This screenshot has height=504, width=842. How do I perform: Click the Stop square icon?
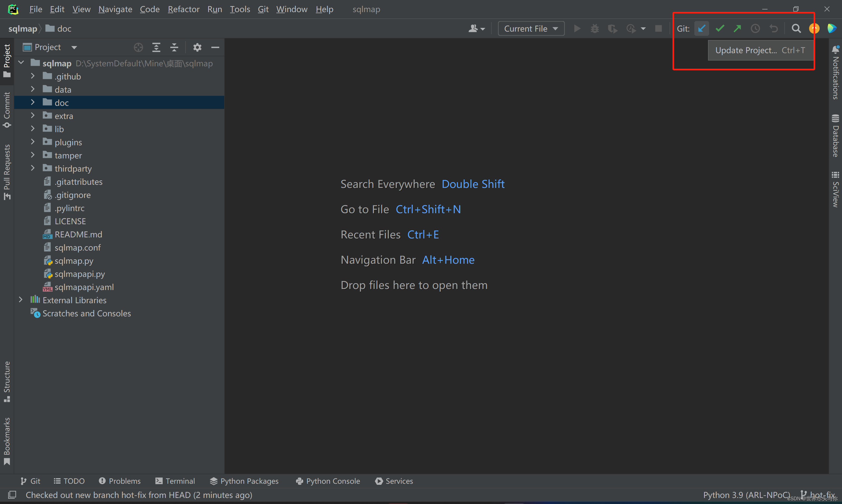point(658,28)
